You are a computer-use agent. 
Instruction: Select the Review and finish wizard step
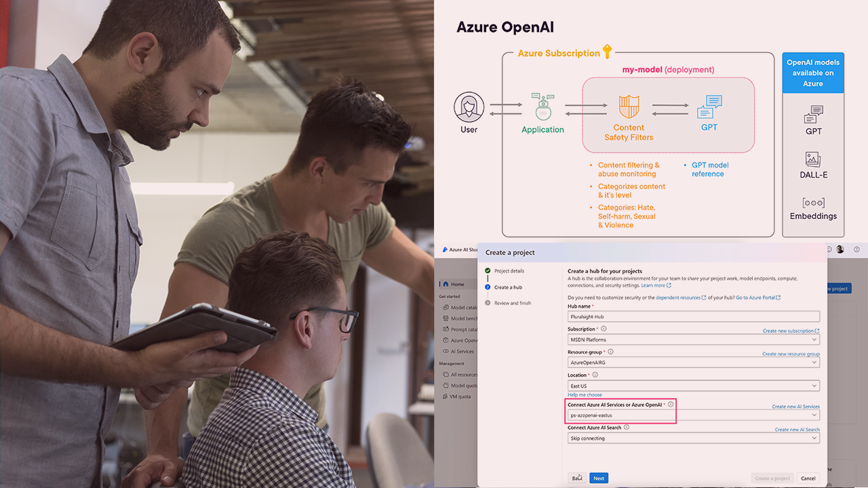click(x=512, y=303)
